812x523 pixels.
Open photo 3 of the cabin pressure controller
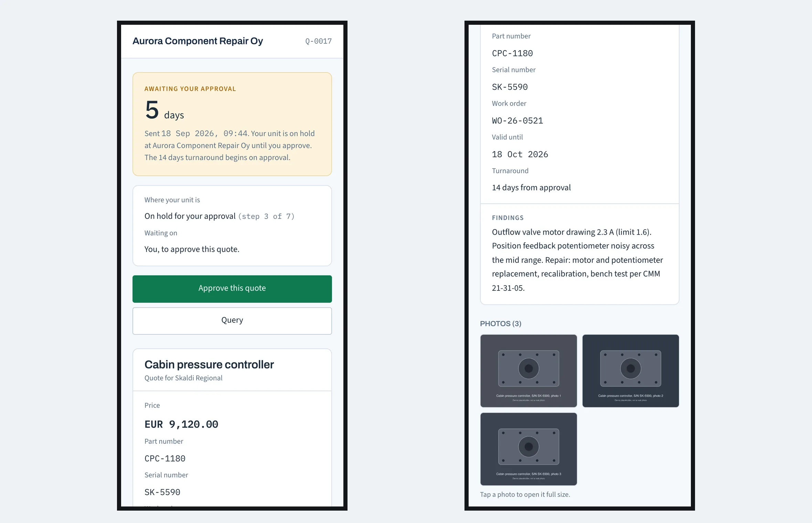click(528, 449)
